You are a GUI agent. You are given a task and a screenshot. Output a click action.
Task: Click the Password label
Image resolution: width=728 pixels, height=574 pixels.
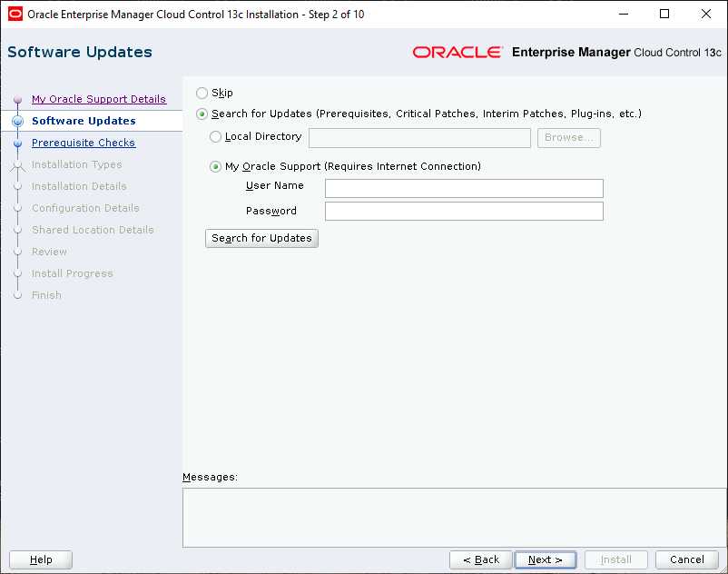coord(271,211)
